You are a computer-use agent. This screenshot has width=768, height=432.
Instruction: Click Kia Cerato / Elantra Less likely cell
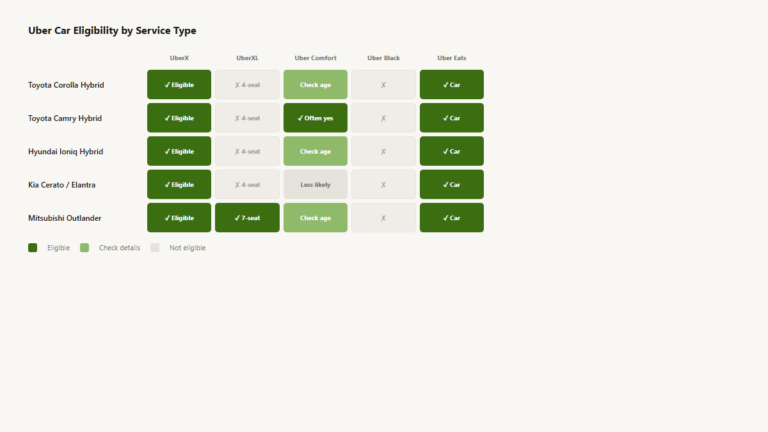coord(315,184)
